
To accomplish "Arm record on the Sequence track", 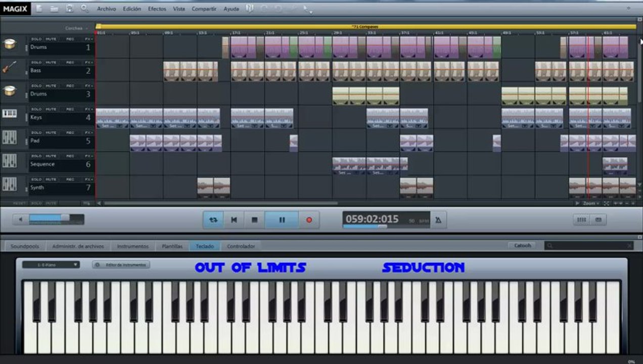I will (70, 156).
